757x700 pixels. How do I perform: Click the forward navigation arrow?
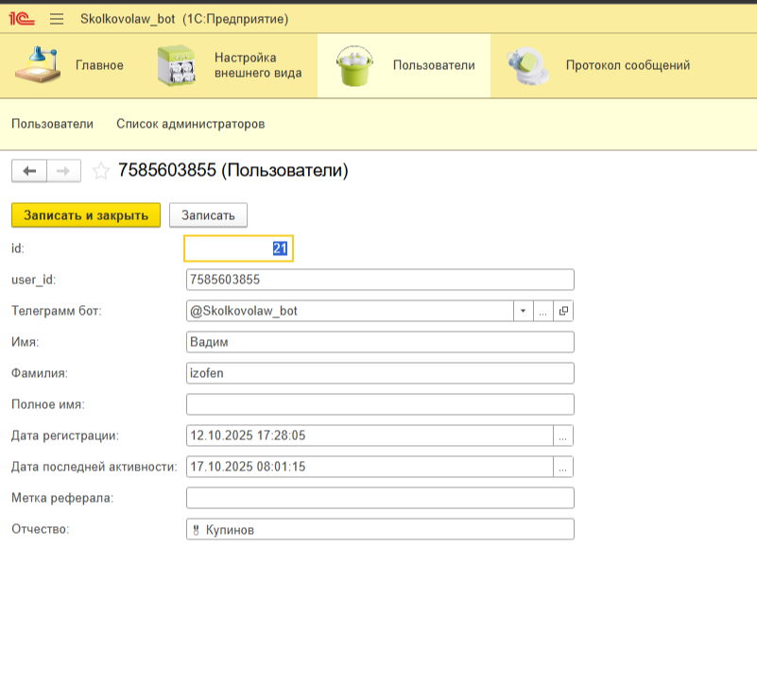(x=63, y=171)
